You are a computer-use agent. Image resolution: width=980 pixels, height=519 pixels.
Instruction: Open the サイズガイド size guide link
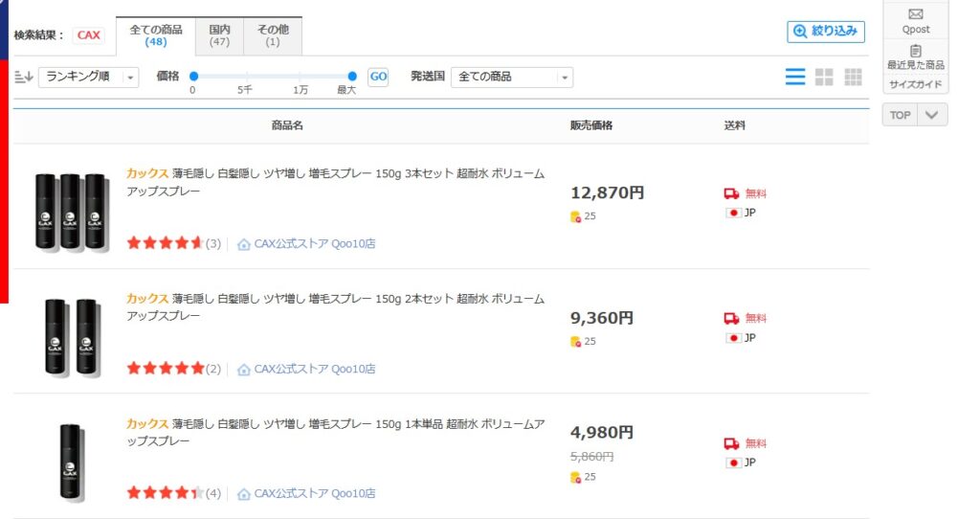[x=916, y=84]
